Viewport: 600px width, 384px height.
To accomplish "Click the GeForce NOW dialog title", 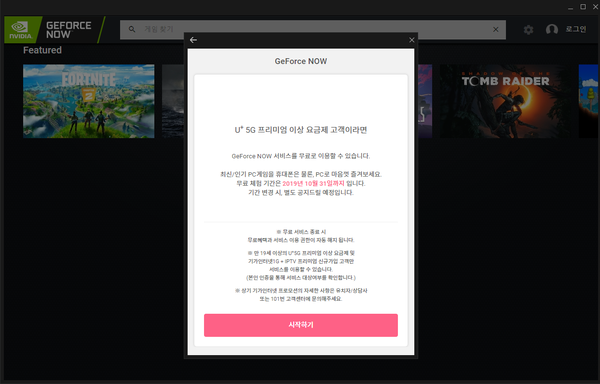I will click(x=301, y=61).
